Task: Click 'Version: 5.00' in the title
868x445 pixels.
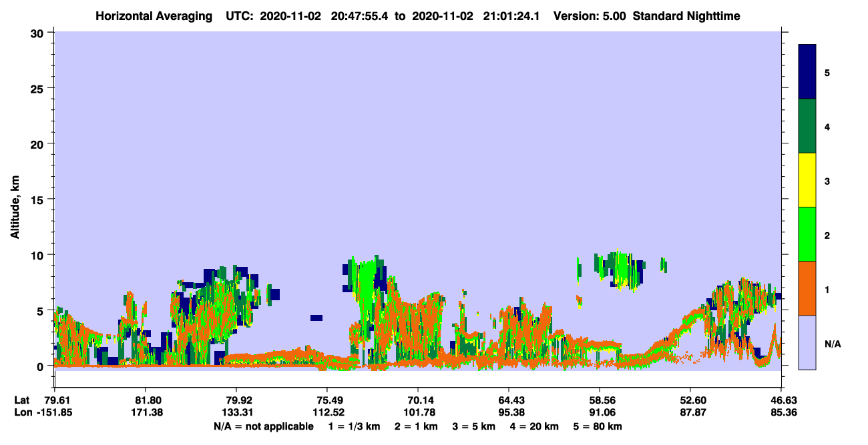Action: pos(589,15)
